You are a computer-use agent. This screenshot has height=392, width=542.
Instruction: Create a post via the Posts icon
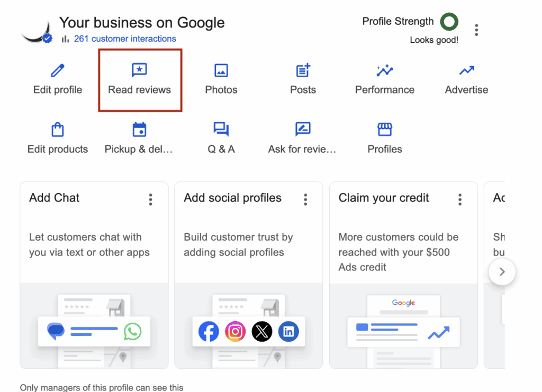coord(302,69)
